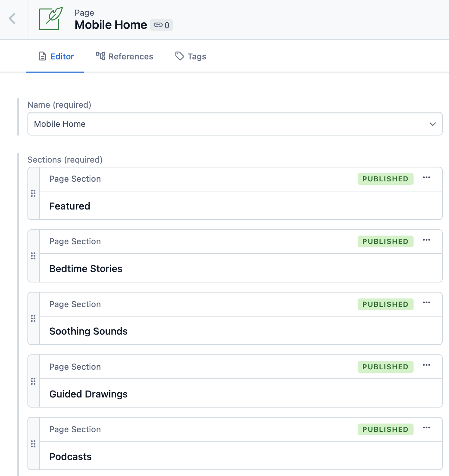Click drag handle beside Podcasts entry

pyautogui.click(x=33, y=444)
